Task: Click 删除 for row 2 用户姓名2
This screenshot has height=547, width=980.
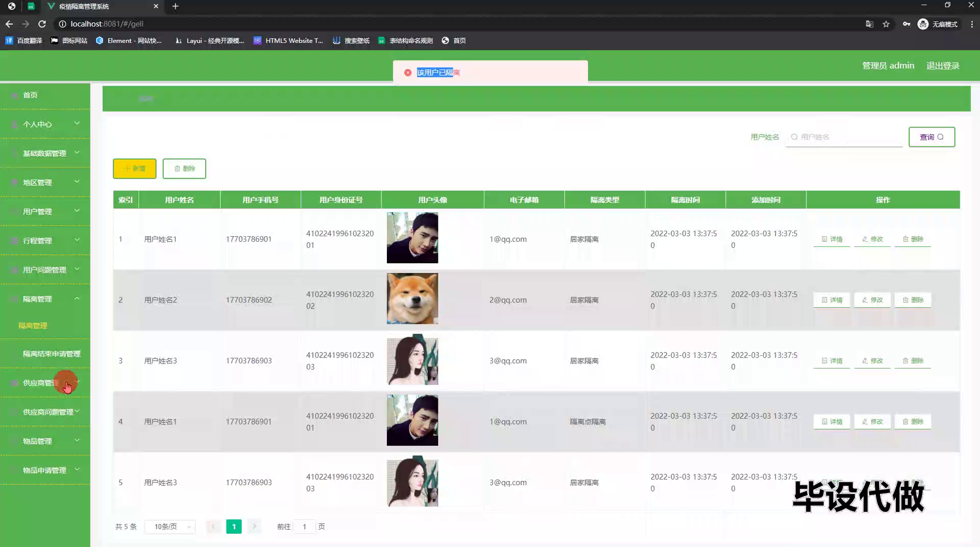Action: (x=913, y=300)
